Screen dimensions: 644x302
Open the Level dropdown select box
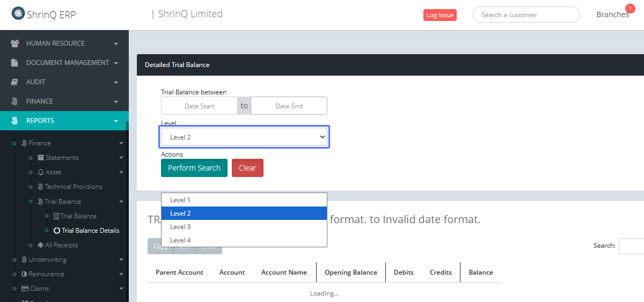pyautogui.click(x=244, y=137)
